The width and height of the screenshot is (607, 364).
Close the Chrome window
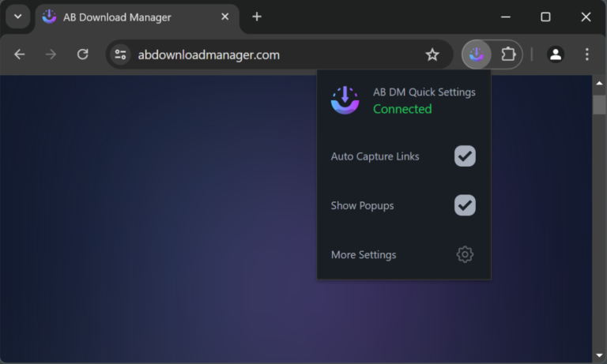click(x=586, y=17)
